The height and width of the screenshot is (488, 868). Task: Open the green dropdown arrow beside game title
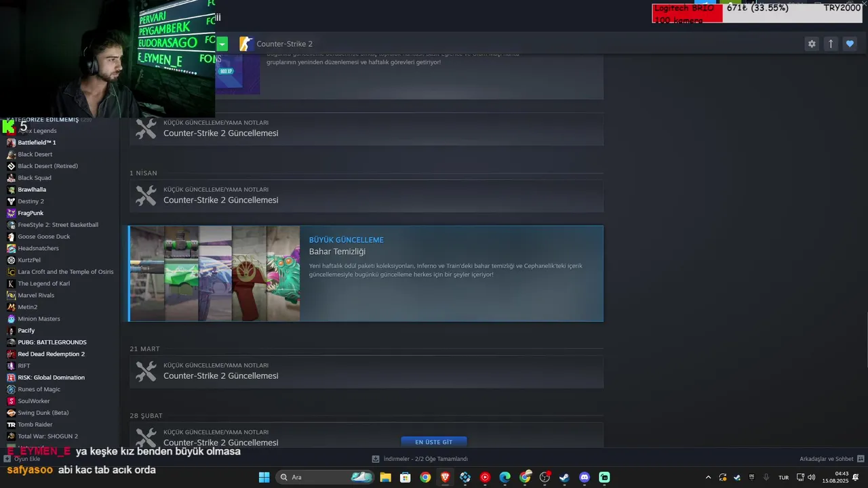coord(222,44)
